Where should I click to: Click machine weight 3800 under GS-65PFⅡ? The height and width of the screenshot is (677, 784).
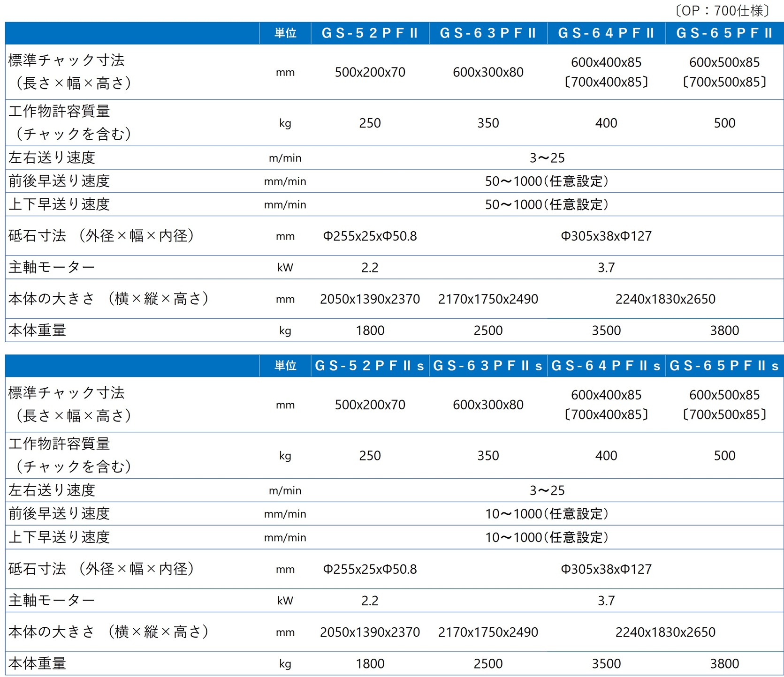pos(724,331)
